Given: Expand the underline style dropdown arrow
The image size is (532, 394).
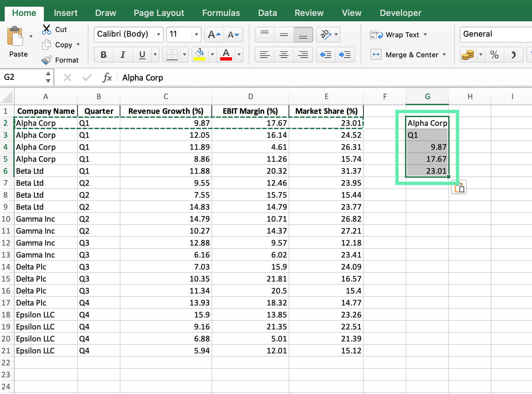Looking at the screenshot, I should (155, 55).
